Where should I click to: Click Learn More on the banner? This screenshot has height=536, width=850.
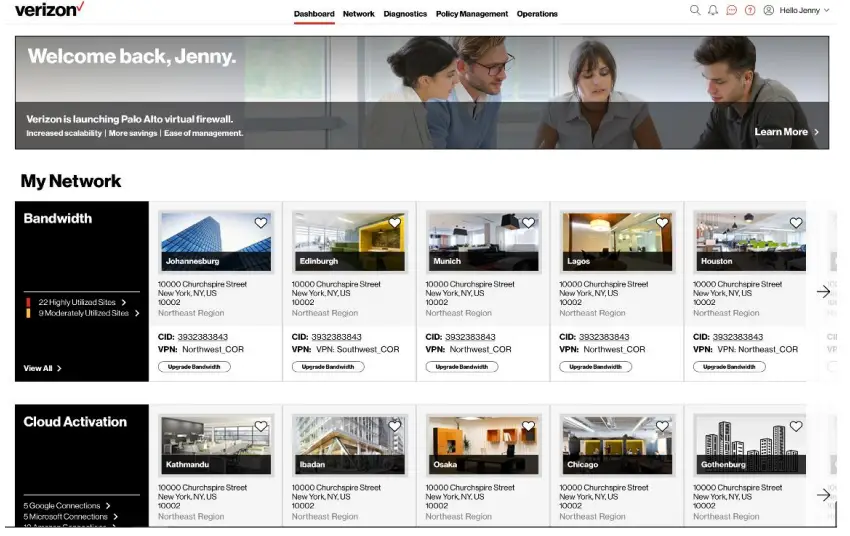tap(787, 132)
